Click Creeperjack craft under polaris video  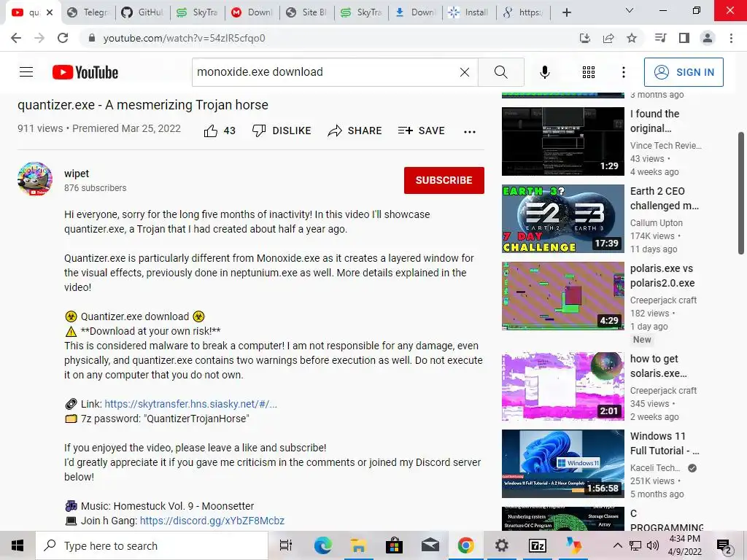click(x=663, y=300)
